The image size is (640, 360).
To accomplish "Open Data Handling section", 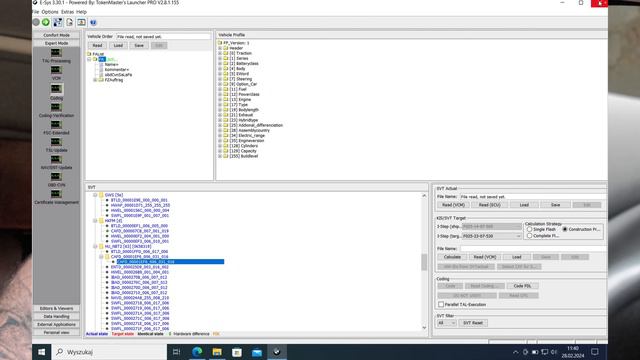I will 56,316.
